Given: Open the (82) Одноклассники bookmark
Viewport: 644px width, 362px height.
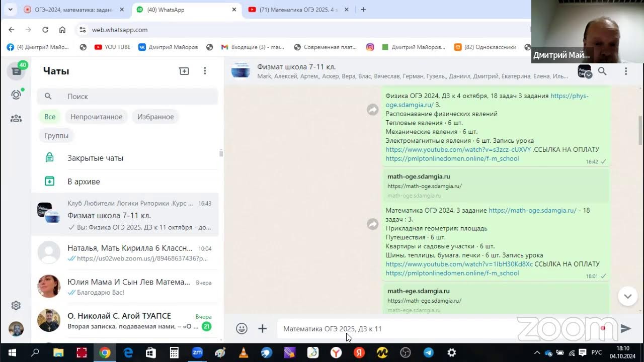Looking at the screenshot, I should 486,47.
